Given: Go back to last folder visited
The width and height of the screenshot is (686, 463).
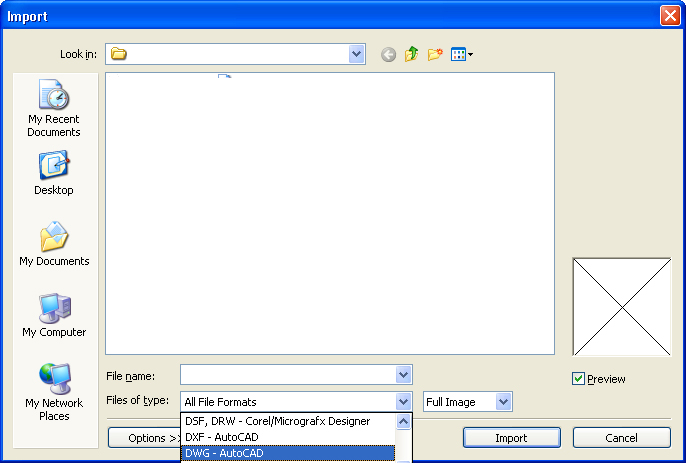Looking at the screenshot, I should pos(388,55).
